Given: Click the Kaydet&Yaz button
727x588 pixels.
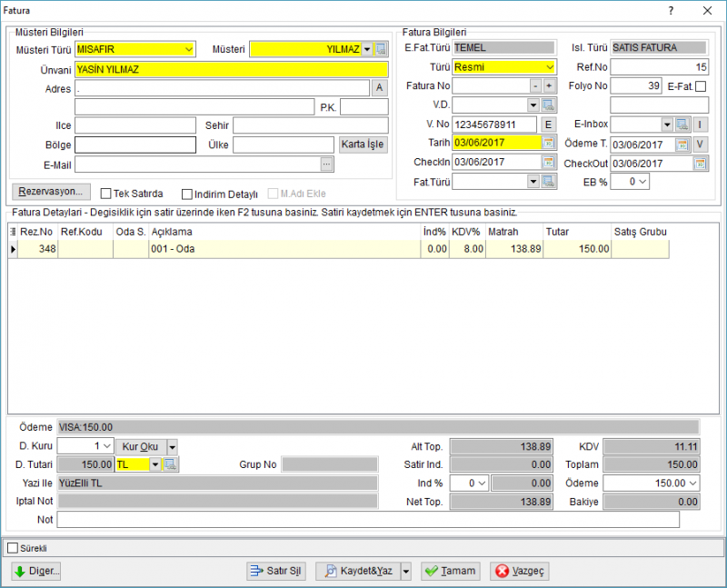Looking at the screenshot, I should coord(358,571).
